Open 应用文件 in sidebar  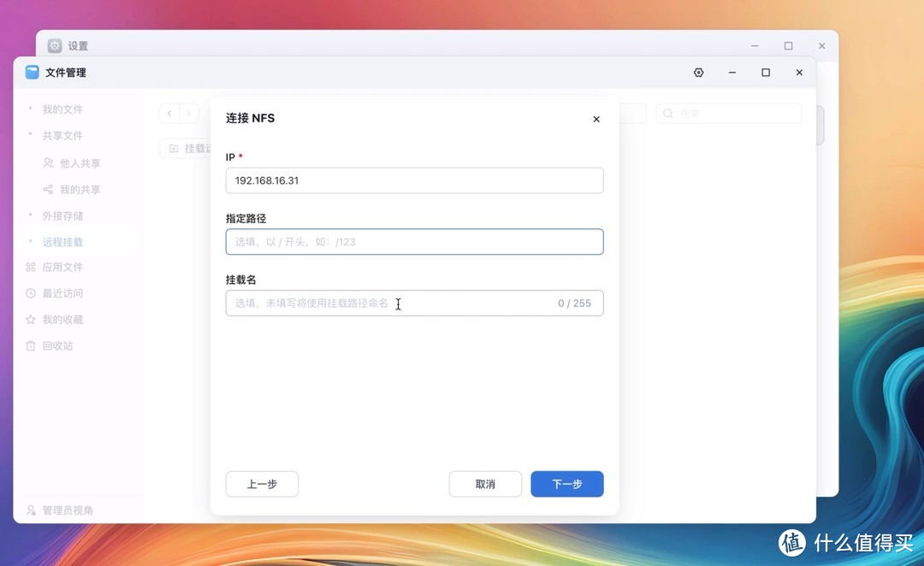62,267
